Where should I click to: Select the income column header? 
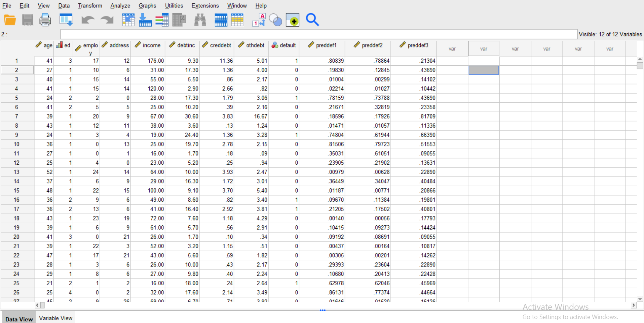tap(148, 49)
